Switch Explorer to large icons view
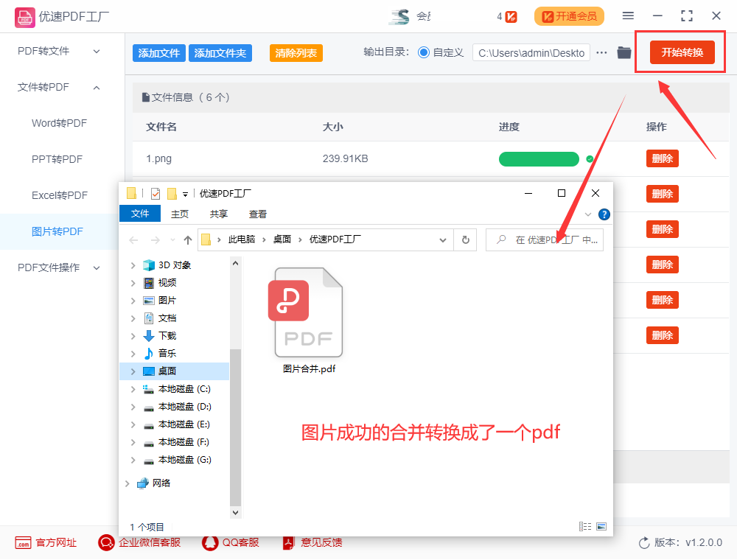 tap(601, 527)
